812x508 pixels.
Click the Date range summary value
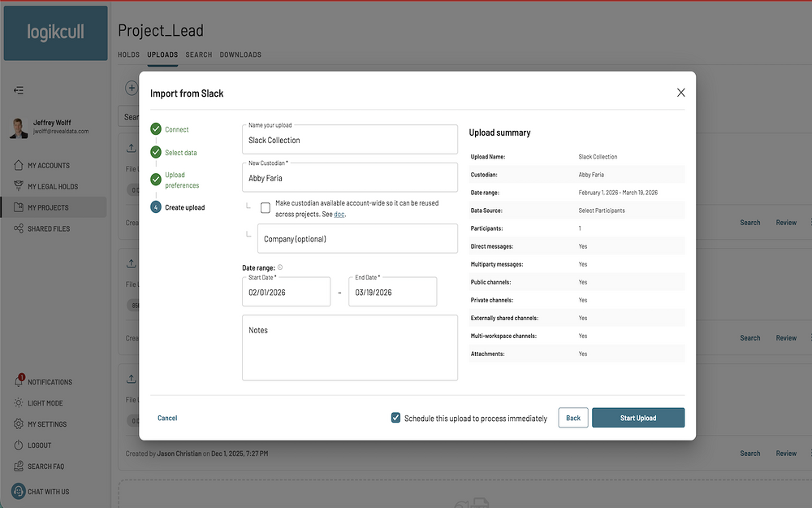click(618, 193)
